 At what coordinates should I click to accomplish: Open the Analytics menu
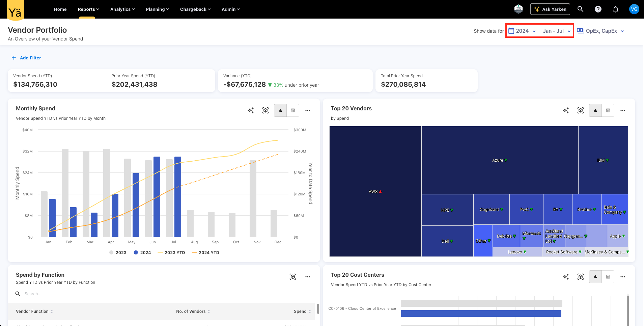click(x=122, y=9)
